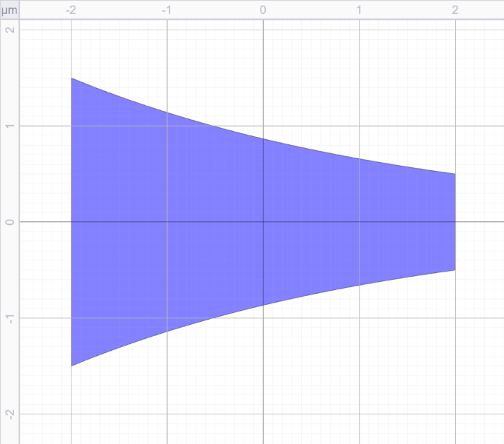This screenshot has width=504, height=444.
Task: Click the bottom-right corner of the blue shape
Action: click(455, 270)
